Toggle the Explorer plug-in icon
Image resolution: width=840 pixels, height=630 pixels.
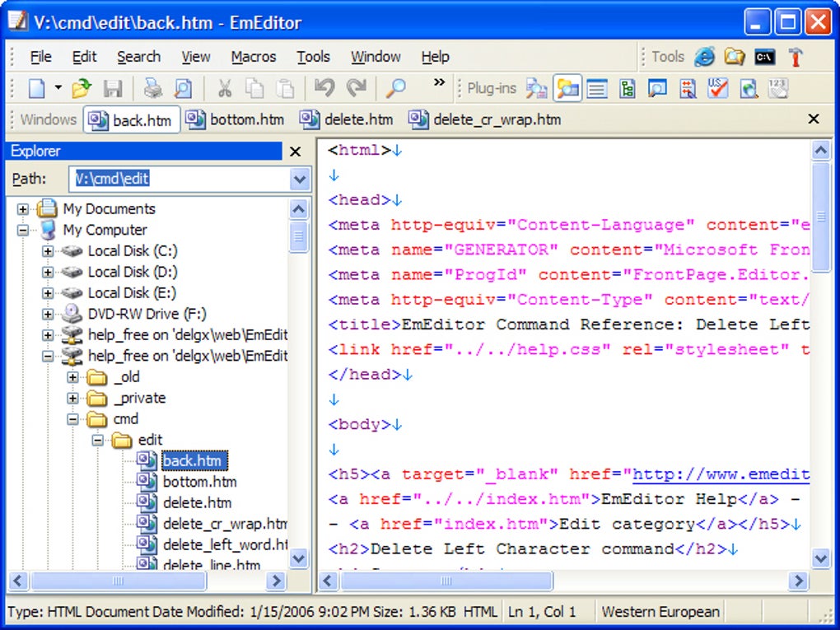point(567,88)
